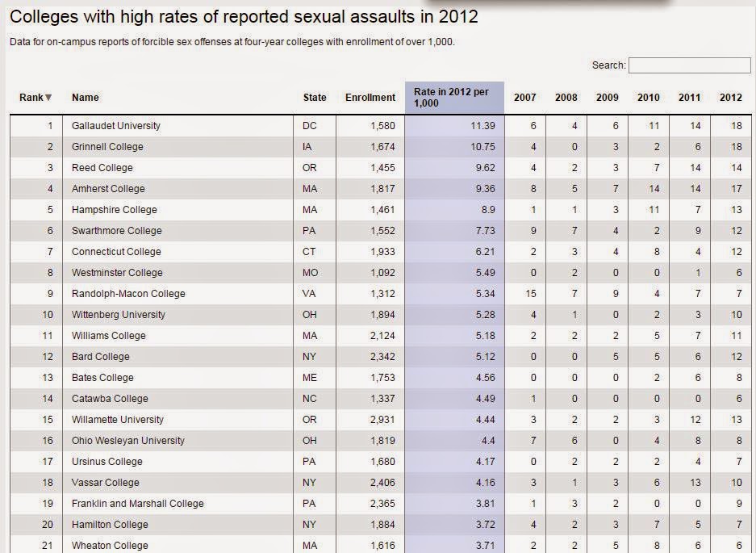Sort by Rate in 2012 per 1,000 header
Viewport: 756px width, 553px height.
point(451,98)
